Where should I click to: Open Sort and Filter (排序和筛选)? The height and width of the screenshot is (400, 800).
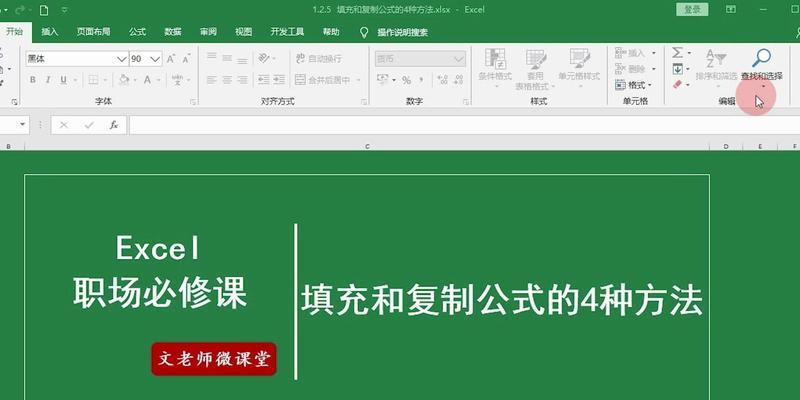(716, 66)
